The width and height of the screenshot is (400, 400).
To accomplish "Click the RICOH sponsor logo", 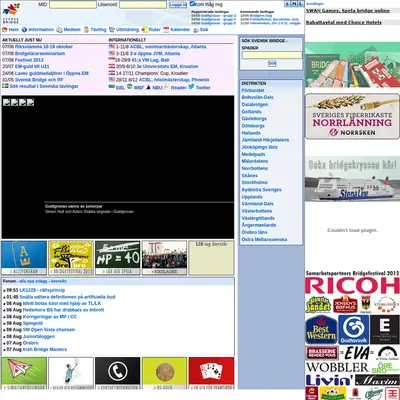I will point(352,286).
